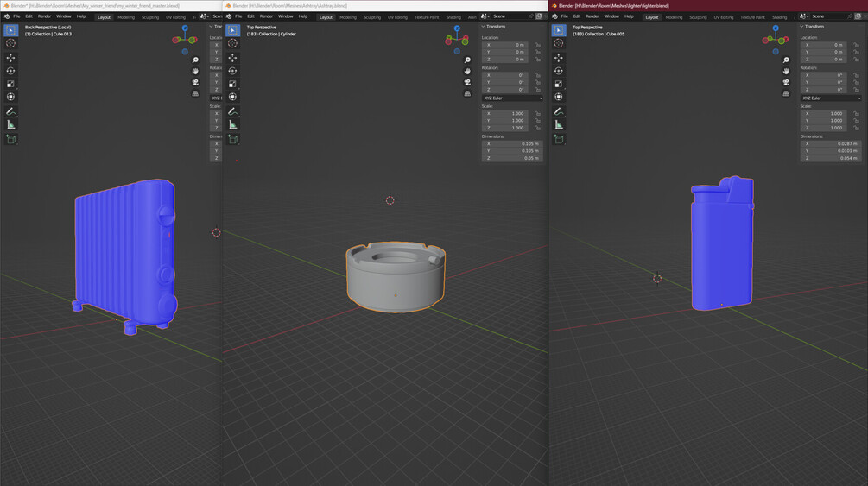
Task: Activate the Move tool in the lighter window
Action: tap(559, 58)
